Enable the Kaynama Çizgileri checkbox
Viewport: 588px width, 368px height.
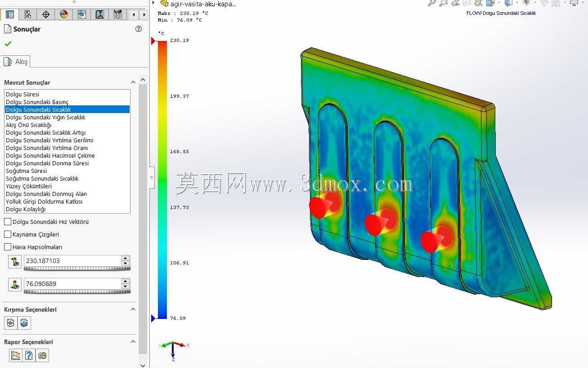(8, 234)
